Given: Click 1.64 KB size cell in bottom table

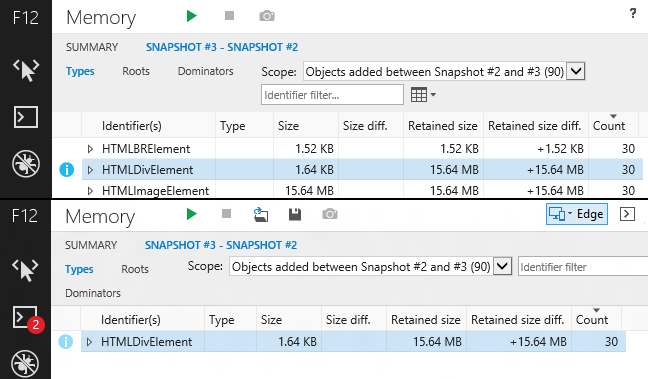Looking at the screenshot, I should [x=297, y=342].
